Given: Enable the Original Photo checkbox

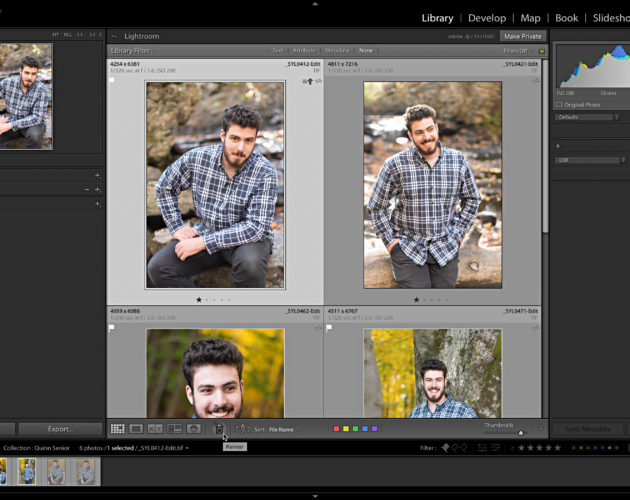Looking at the screenshot, I should coord(559,105).
